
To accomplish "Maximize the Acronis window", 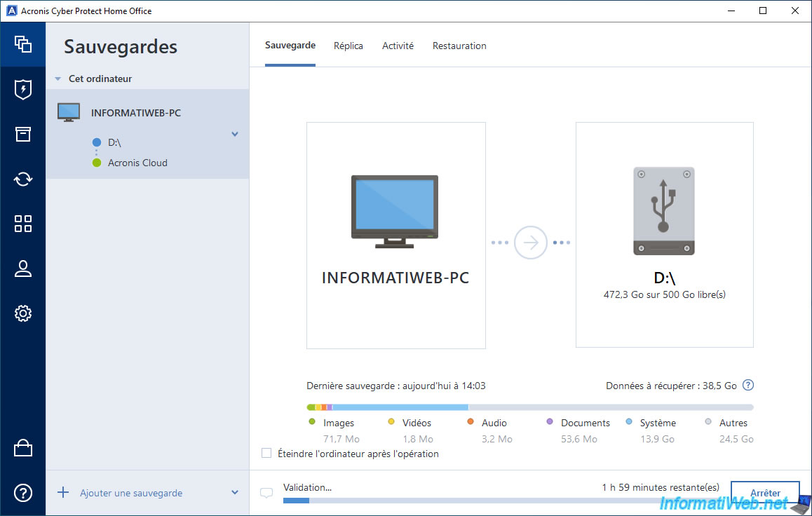I will click(x=763, y=11).
